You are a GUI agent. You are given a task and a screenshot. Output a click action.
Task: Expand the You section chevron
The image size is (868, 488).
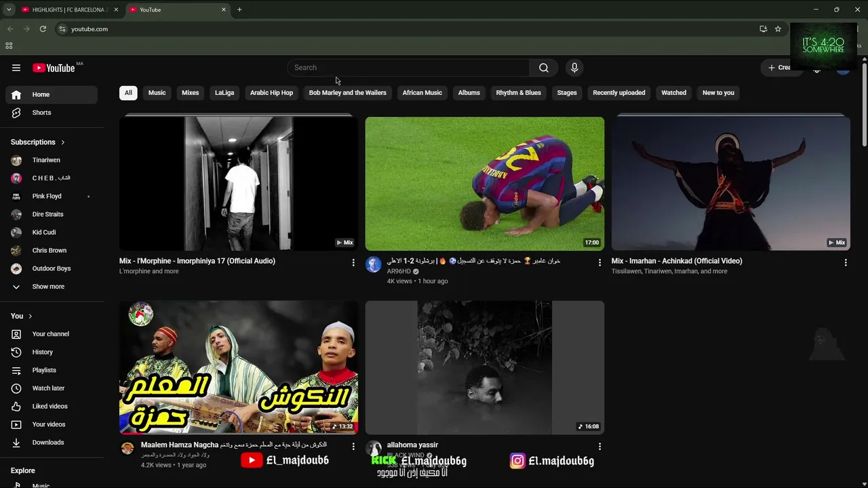coord(31,317)
